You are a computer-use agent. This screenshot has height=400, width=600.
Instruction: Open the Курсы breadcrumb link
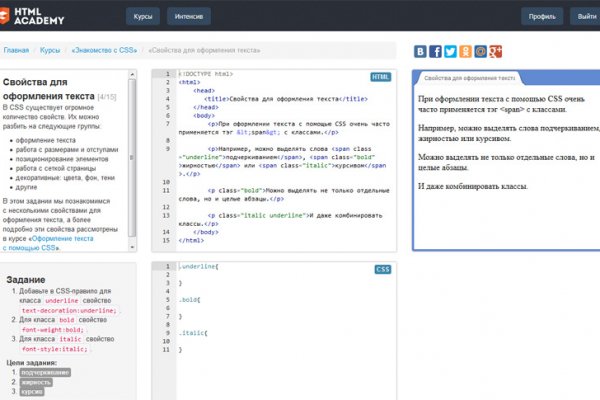pyautogui.click(x=52, y=49)
